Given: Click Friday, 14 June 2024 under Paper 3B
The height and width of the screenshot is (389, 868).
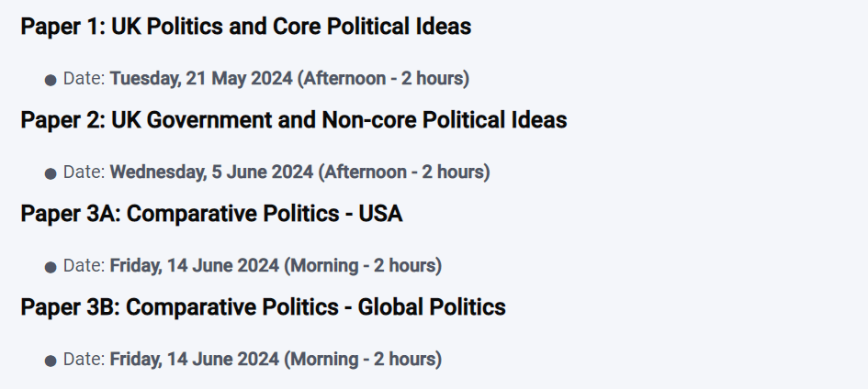Looking at the screenshot, I should tap(195, 359).
